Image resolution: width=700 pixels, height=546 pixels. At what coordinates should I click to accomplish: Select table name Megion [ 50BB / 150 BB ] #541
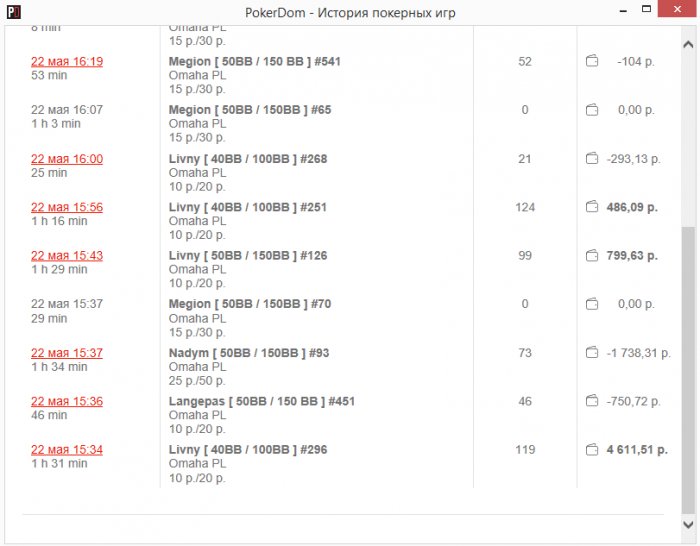[x=254, y=62]
